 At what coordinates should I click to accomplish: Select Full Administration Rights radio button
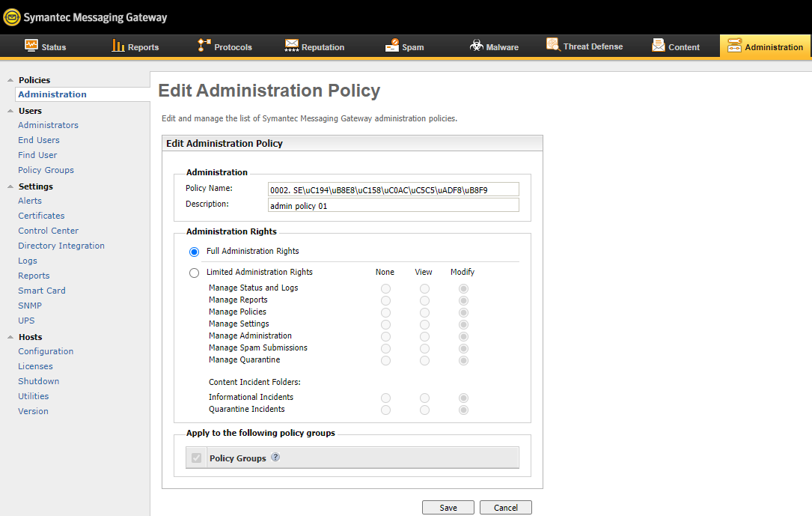pos(194,252)
